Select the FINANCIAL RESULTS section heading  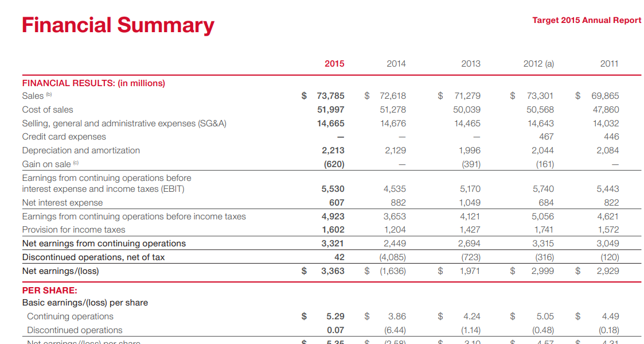[93, 83]
